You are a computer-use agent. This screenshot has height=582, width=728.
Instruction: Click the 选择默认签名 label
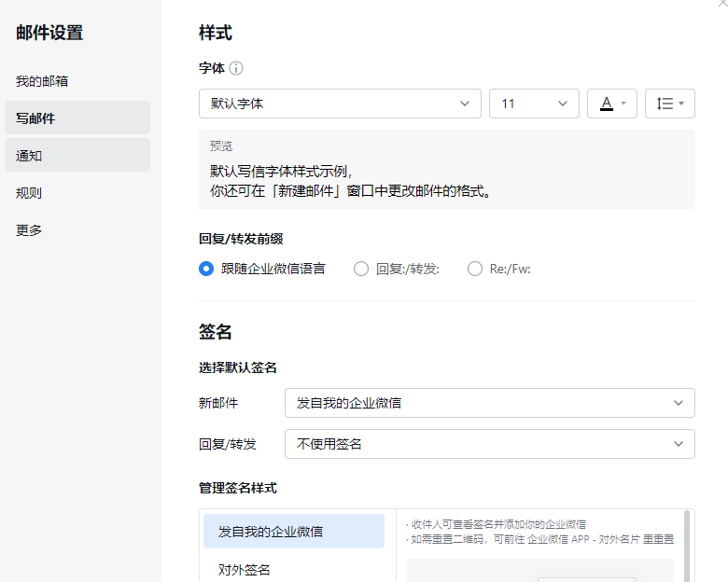pyautogui.click(x=238, y=367)
